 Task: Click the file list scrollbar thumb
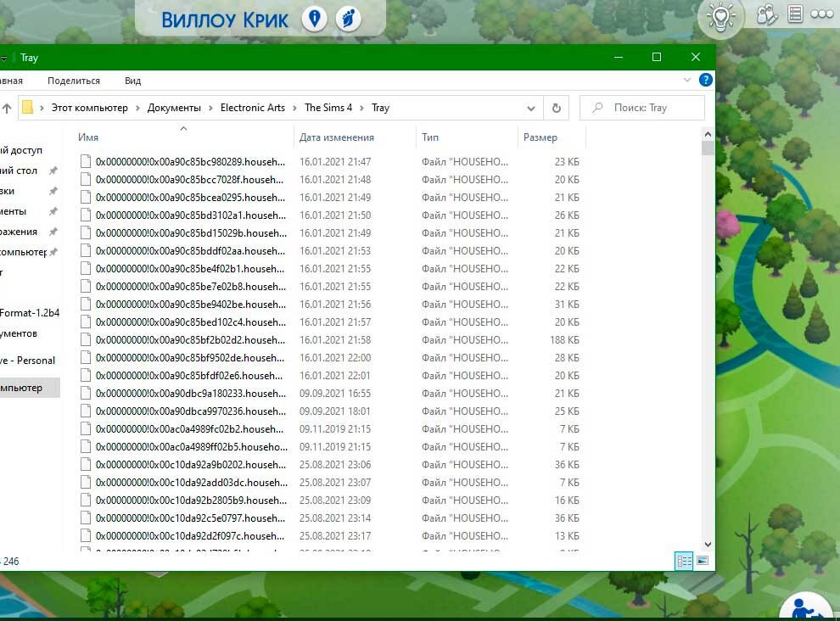(708, 148)
